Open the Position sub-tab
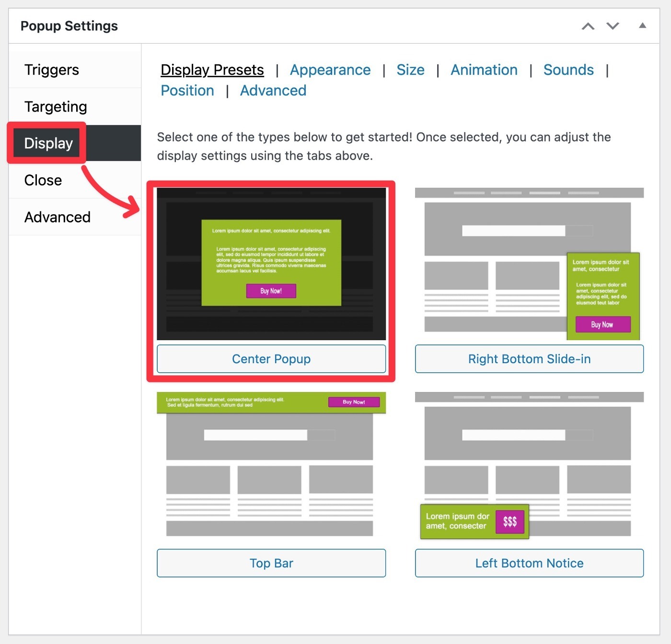Image resolution: width=671 pixels, height=644 pixels. pyautogui.click(x=187, y=91)
